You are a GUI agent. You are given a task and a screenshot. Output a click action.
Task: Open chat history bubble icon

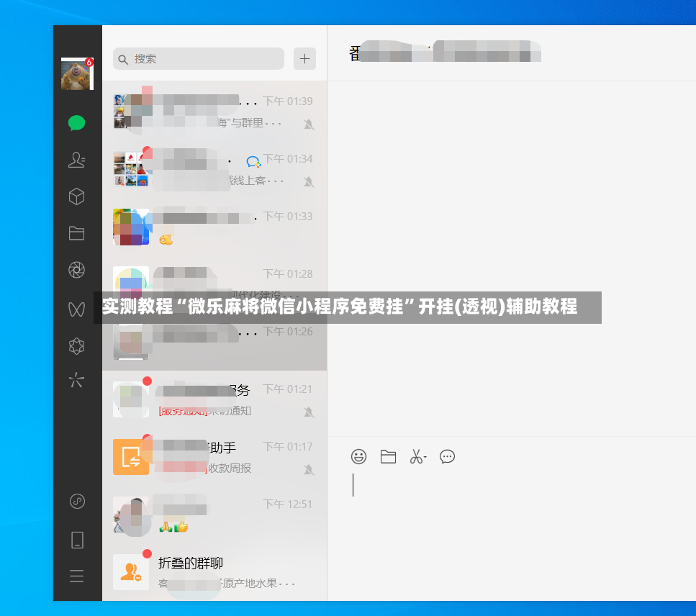pos(447,456)
